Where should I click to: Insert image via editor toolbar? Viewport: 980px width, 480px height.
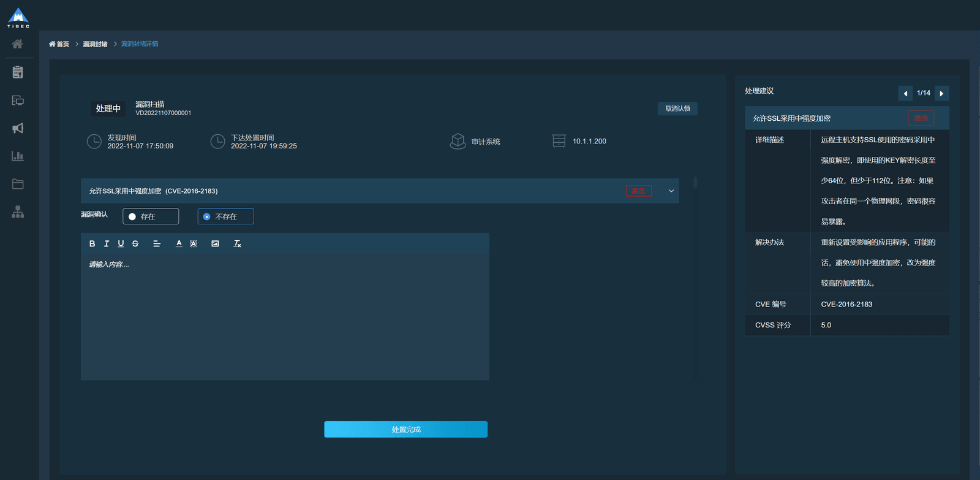(215, 243)
